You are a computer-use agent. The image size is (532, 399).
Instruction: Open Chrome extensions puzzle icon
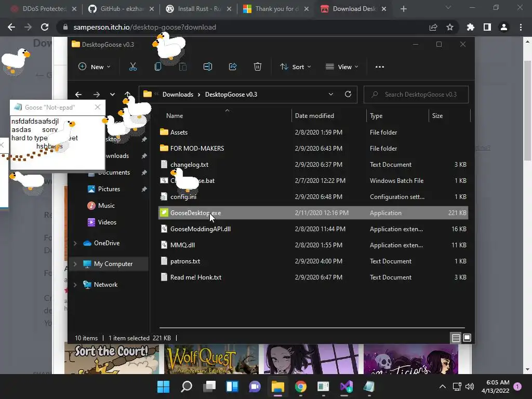pos(471,27)
